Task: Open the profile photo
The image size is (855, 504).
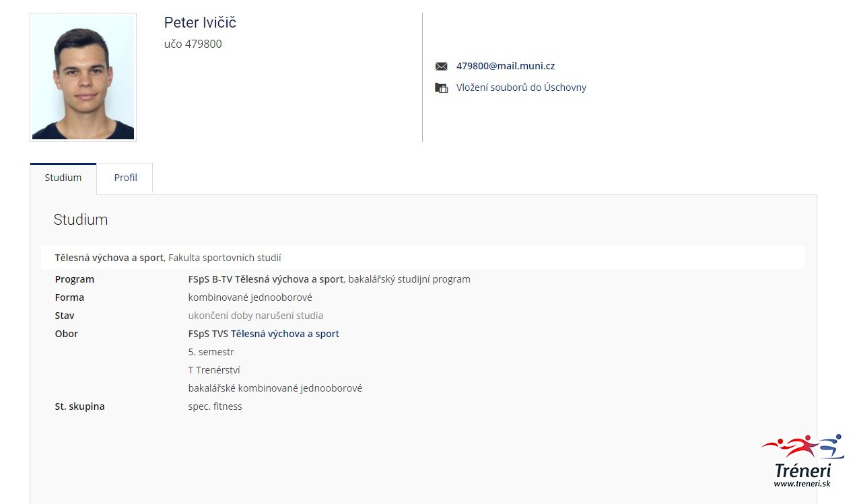Action: click(x=83, y=77)
